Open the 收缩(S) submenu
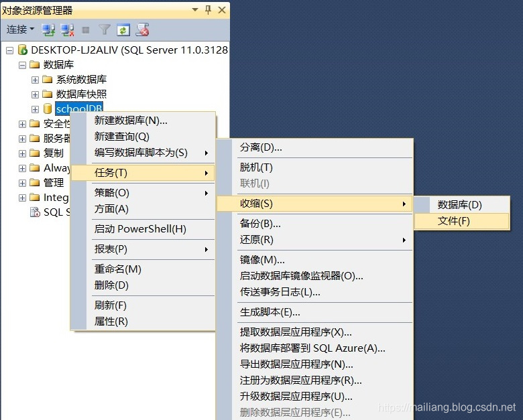Screen dimensions: 523x420 [314, 204]
